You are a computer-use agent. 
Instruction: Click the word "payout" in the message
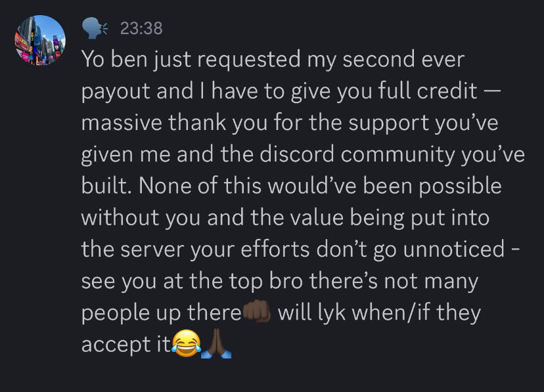[x=116, y=92]
